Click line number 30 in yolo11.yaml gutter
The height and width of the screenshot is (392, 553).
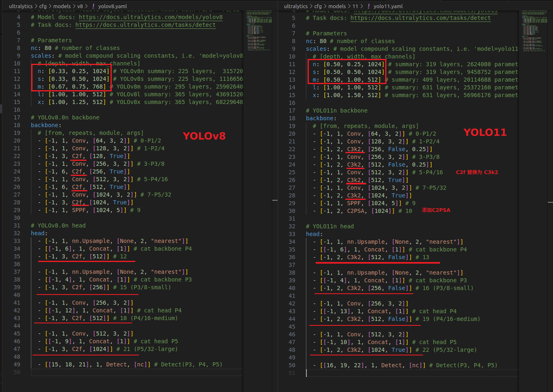click(x=292, y=210)
